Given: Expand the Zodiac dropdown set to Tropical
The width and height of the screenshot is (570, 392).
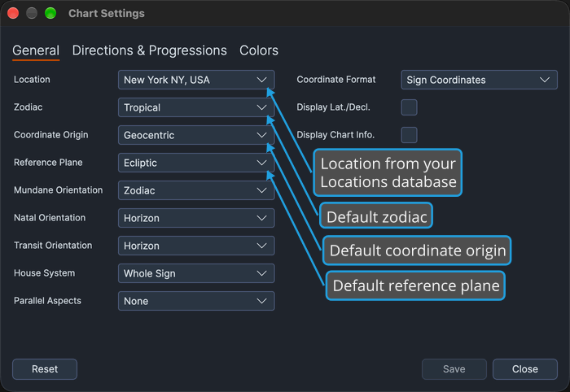Looking at the screenshot, I should click(196, 107).
